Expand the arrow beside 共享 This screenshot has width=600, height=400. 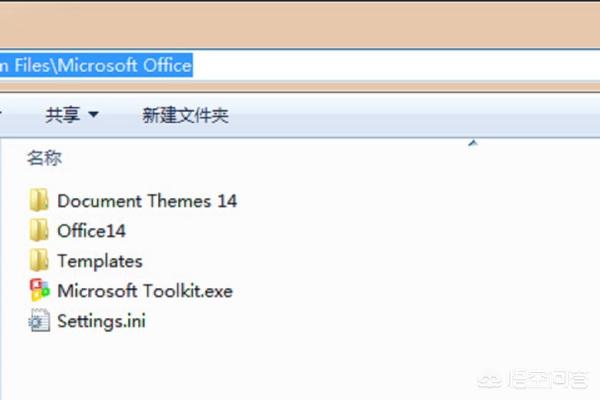pos(94,115)
